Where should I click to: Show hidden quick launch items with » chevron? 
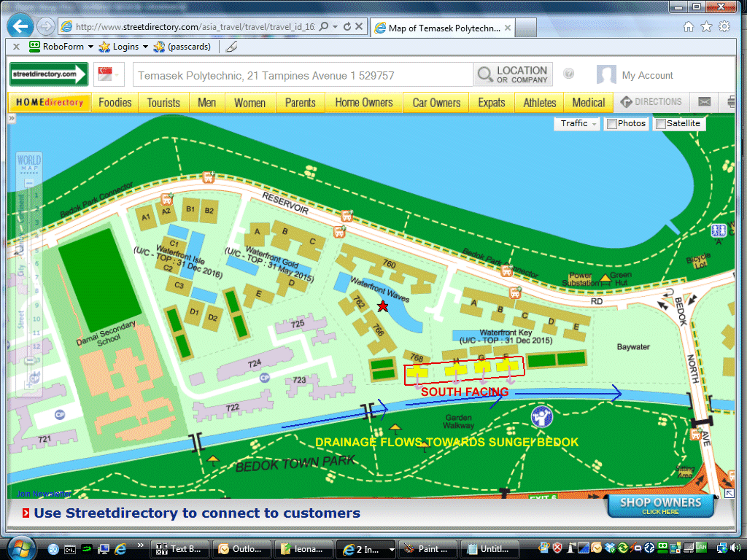coord(140,545)
